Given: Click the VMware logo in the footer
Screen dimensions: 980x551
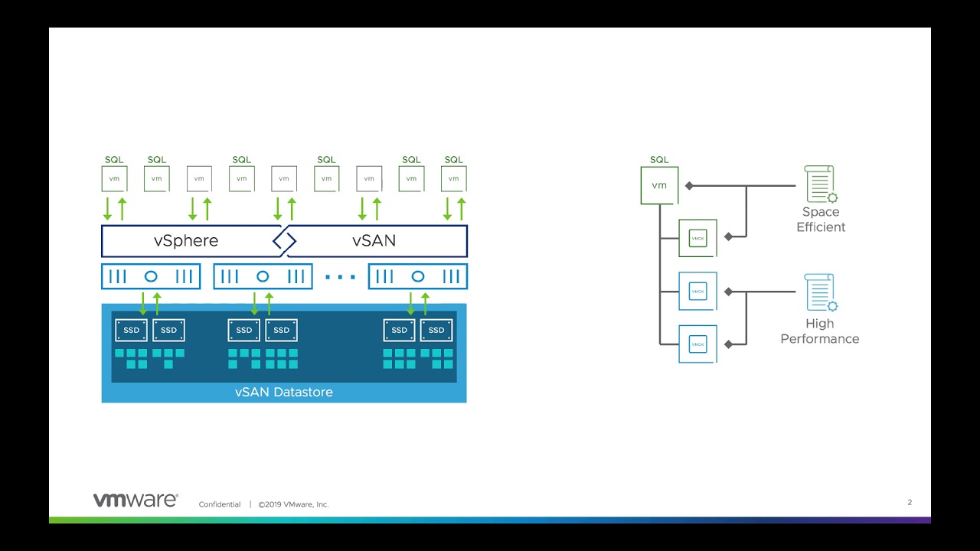Looking at the screenshot, I should (x=136, y=500).
